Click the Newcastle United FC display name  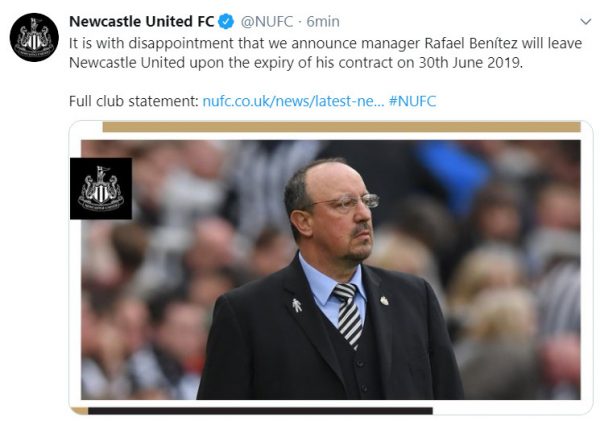coord(142,21)
